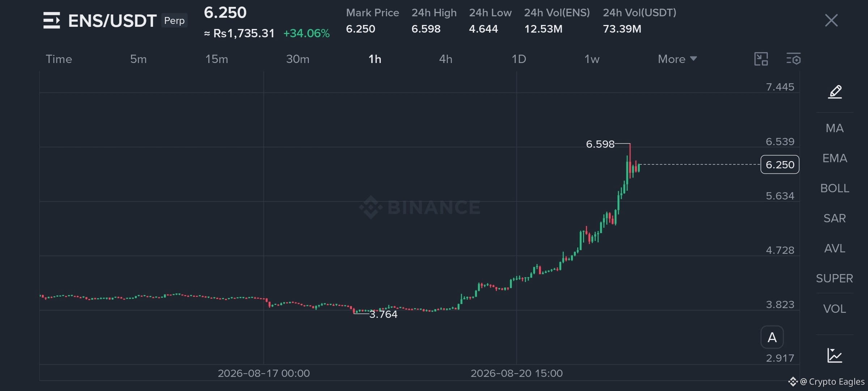Open chart display settings icon

point(793,59)
